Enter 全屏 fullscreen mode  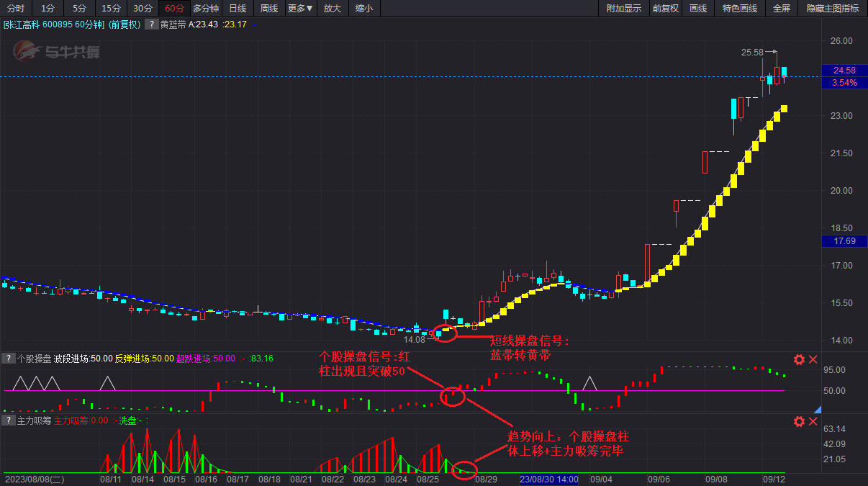coord(782,9)
